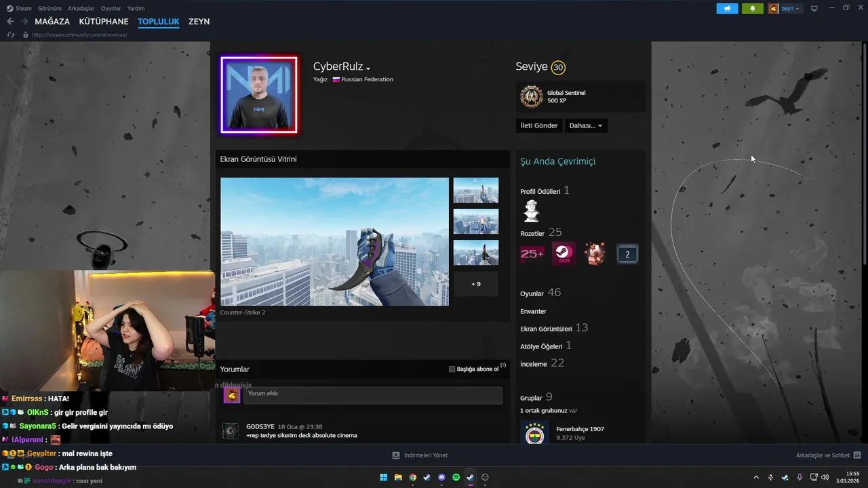Image resolution: width=868 pixels, height=488 pixels.
Task: Open the Atölye Öğeleri link
Action: pos(546,346)
